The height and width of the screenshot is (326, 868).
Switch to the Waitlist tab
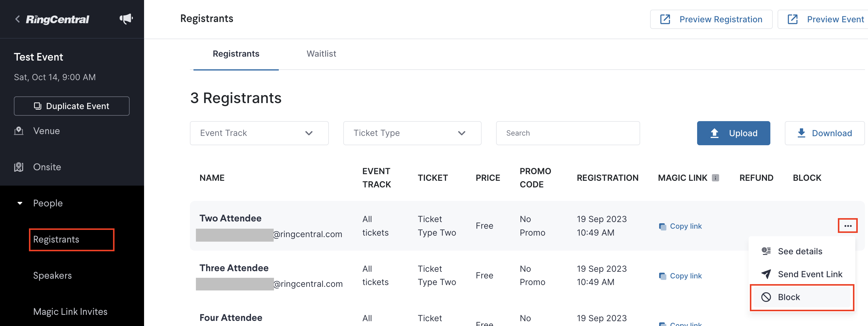coord(321,54)
